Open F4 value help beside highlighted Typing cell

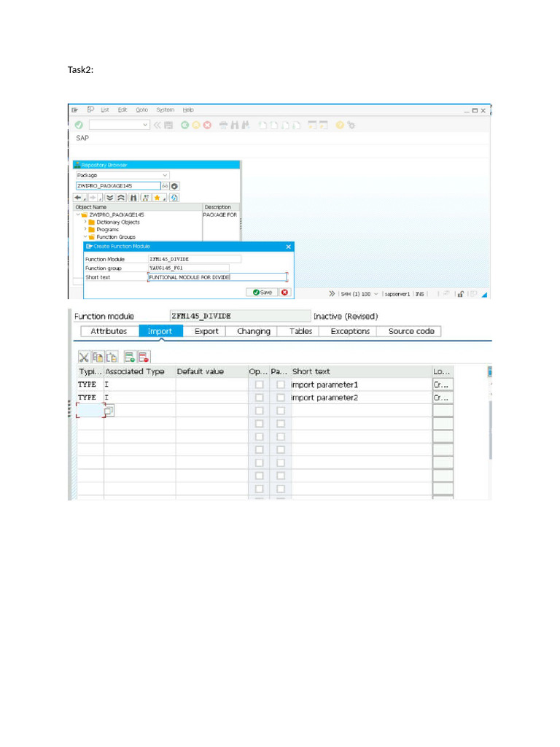(x=109, y=410)
